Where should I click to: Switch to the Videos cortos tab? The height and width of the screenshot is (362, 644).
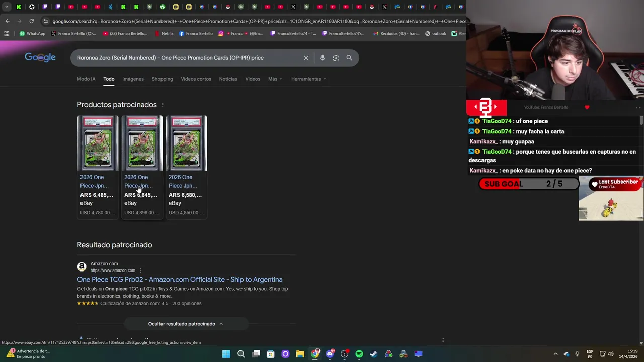196,79
